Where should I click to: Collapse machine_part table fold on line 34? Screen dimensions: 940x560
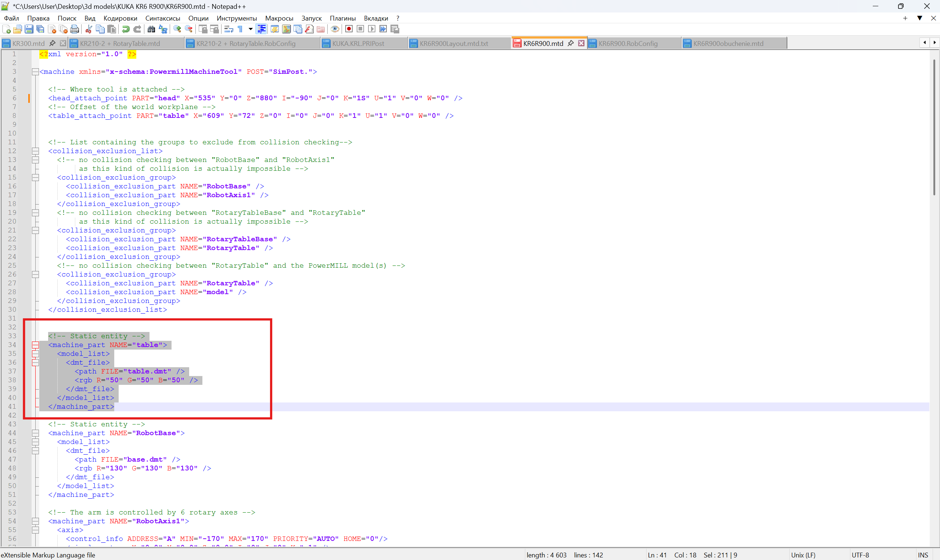click(35, 345)
